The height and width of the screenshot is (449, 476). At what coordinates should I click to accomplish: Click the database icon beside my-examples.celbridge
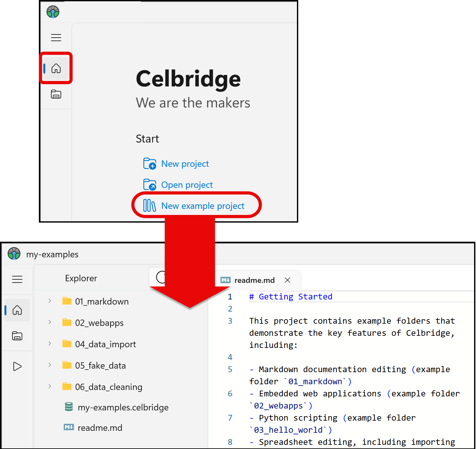69,407
